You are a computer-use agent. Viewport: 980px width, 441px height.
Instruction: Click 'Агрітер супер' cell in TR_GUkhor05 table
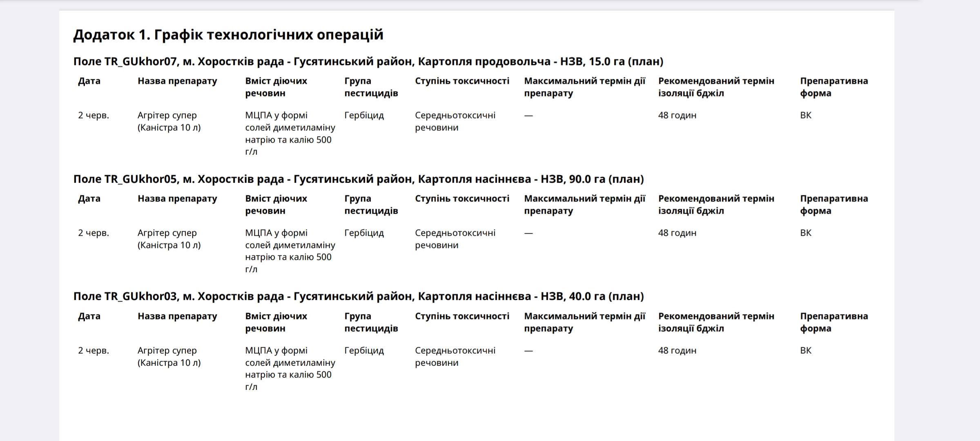tap(169, 239)
